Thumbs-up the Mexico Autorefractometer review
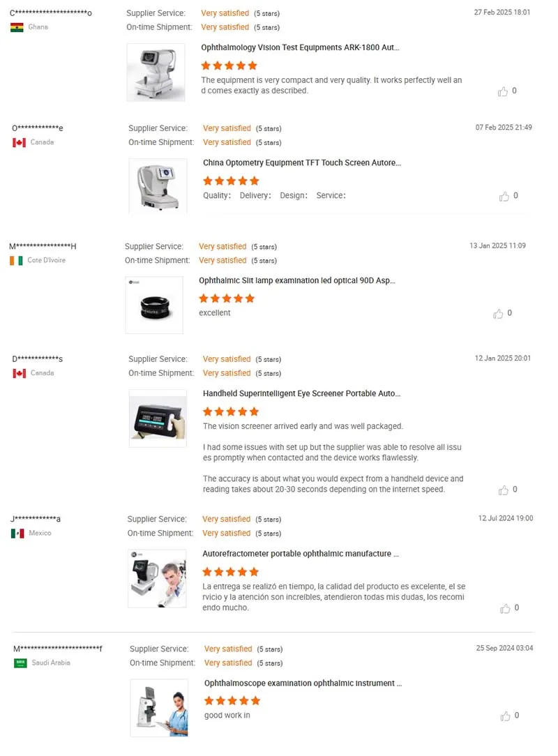The image size is (558, 756). pyautogui.click(x=505, y=608)
